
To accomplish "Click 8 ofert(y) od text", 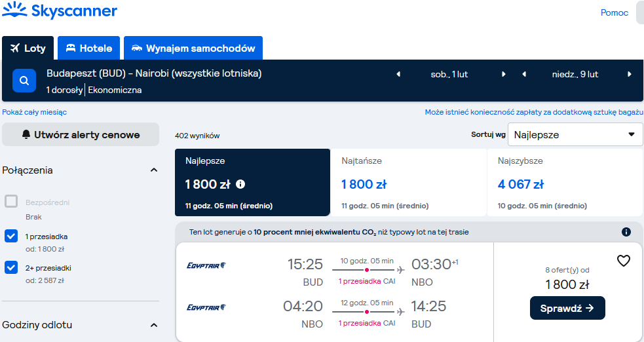I will pyautogui.click(x=567, y=270).
